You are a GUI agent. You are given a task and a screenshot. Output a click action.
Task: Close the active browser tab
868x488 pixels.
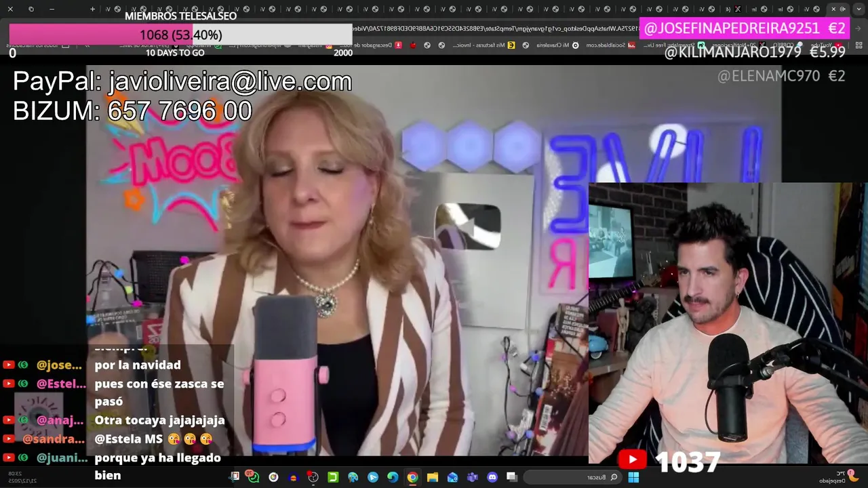click(x=833, y=9)
